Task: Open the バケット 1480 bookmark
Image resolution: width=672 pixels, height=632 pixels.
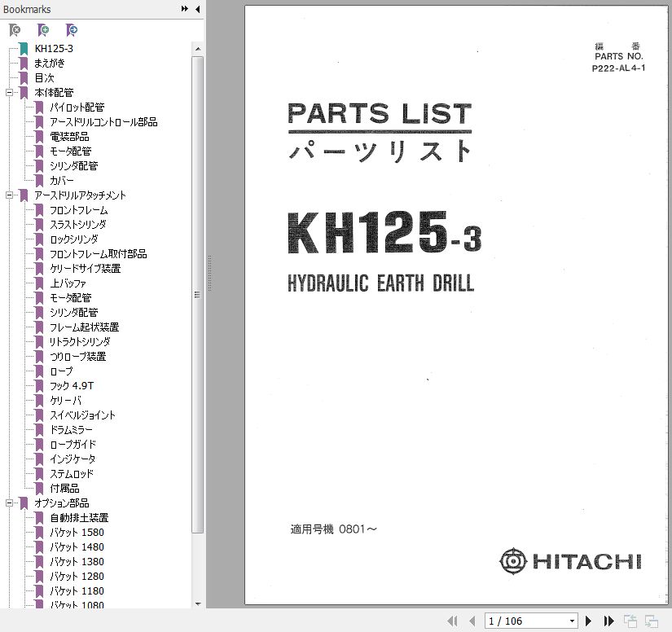Action: tap(77, 546)
